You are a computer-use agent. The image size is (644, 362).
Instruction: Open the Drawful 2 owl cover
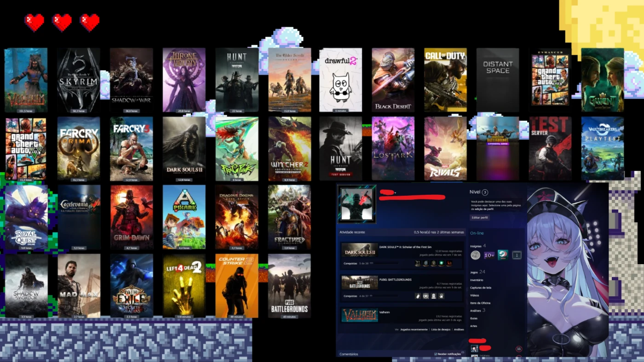click(340, 80)
